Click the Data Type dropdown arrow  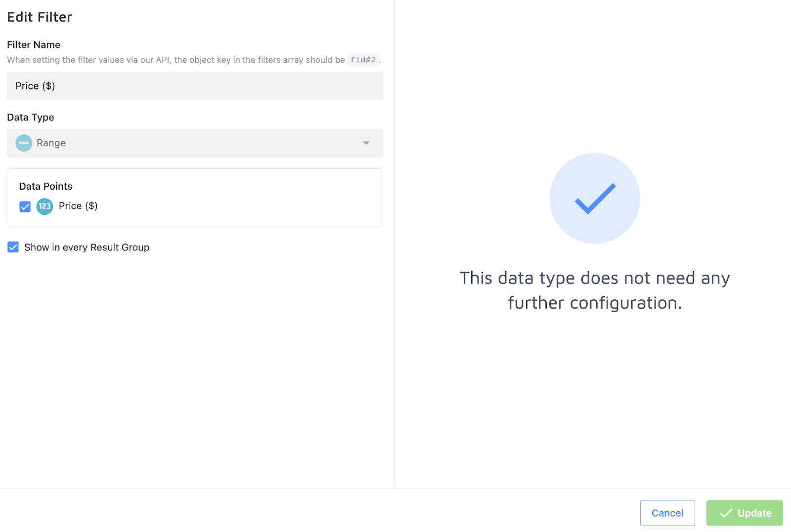[x=366, y=143]
